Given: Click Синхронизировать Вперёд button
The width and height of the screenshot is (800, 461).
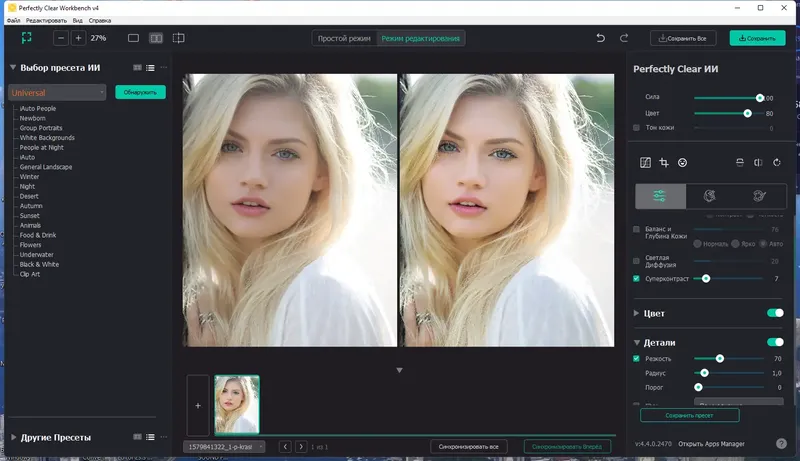Looking at the screenshot, I should [567, 447].
